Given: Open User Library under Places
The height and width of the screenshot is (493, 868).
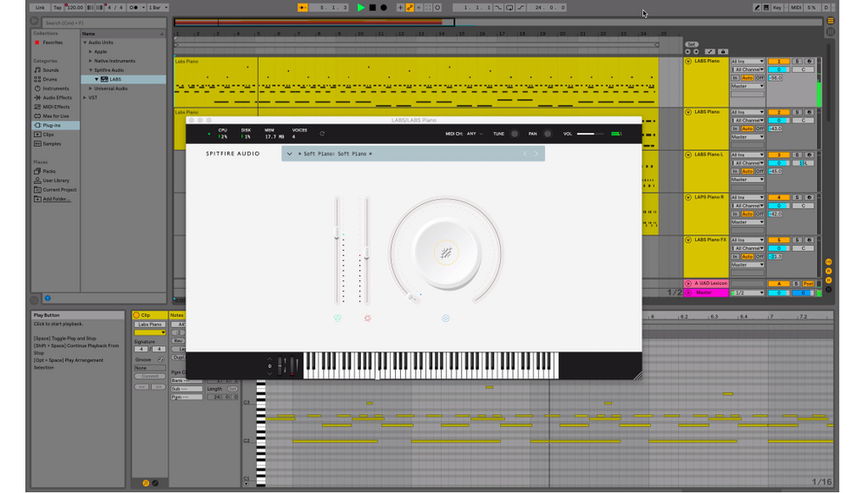Looking at the screenshot, I should [56, 181].
